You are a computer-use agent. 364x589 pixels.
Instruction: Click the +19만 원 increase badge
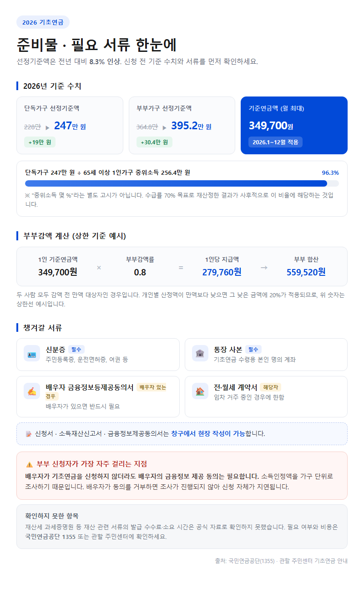click(x=40, y=142)
